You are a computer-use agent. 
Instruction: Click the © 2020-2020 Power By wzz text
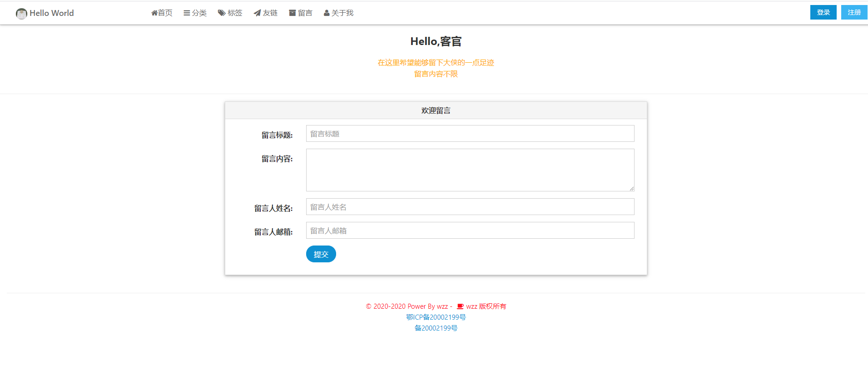[x=407, y=306]
